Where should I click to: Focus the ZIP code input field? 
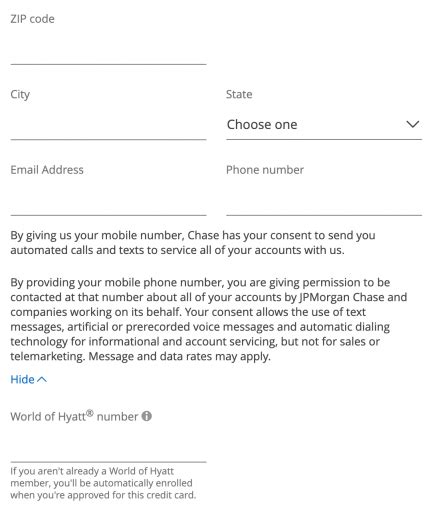click(x=108, y=49)
